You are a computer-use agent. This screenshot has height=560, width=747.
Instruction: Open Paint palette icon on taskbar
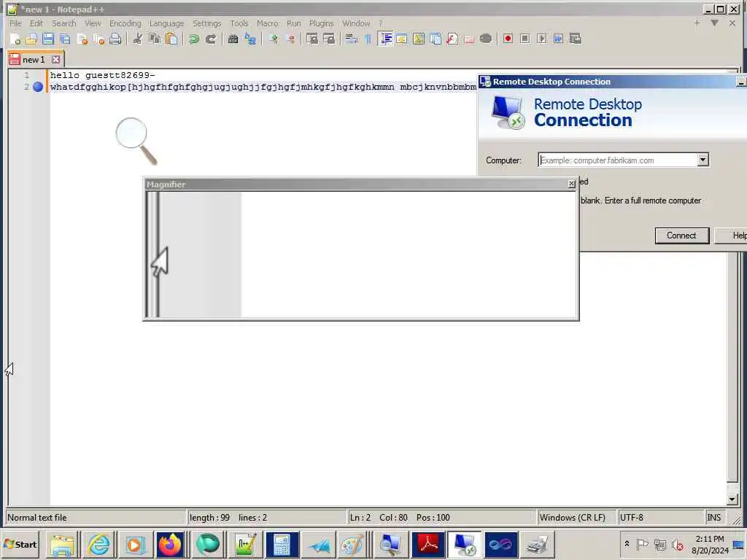[353, 544]
